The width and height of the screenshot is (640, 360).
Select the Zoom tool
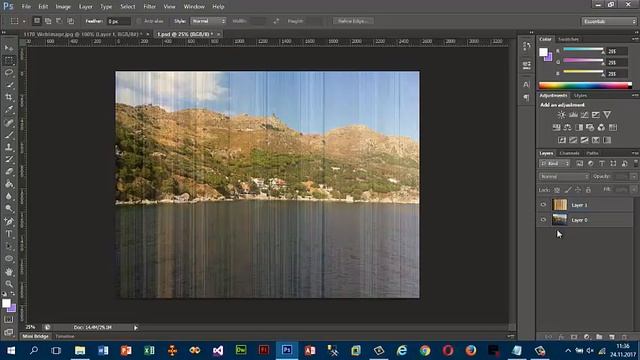(9, 284)
